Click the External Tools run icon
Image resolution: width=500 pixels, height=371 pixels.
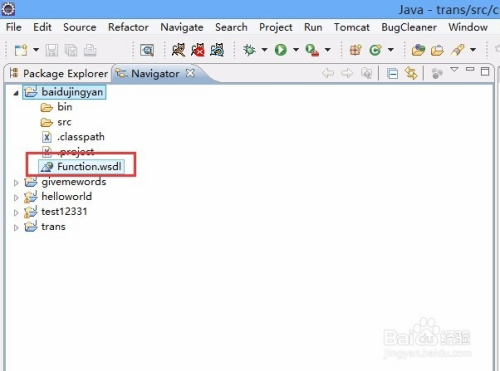pos(312,50)
